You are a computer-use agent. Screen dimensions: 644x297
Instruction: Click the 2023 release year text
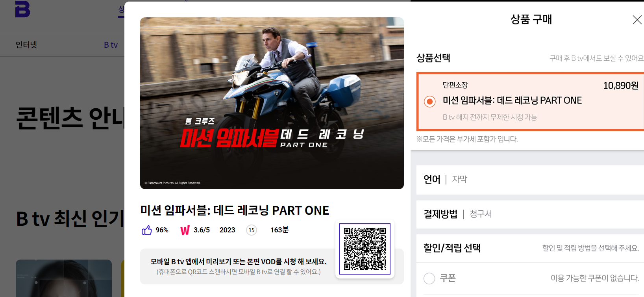227,230
